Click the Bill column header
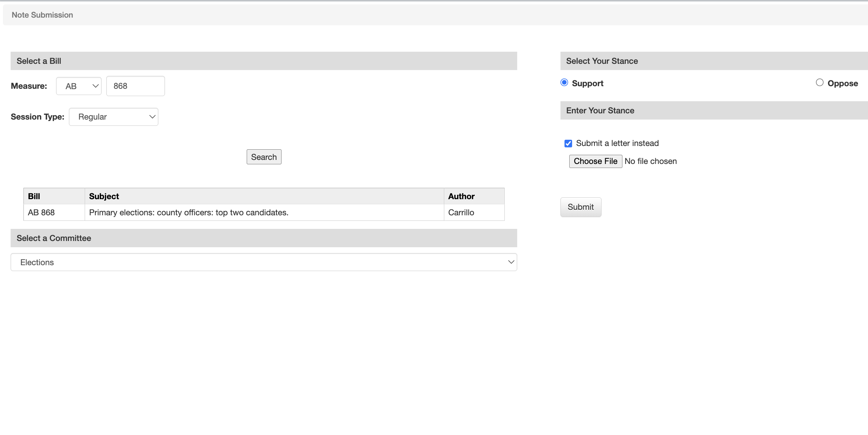868x435 pixels. (x=34, y=197)
